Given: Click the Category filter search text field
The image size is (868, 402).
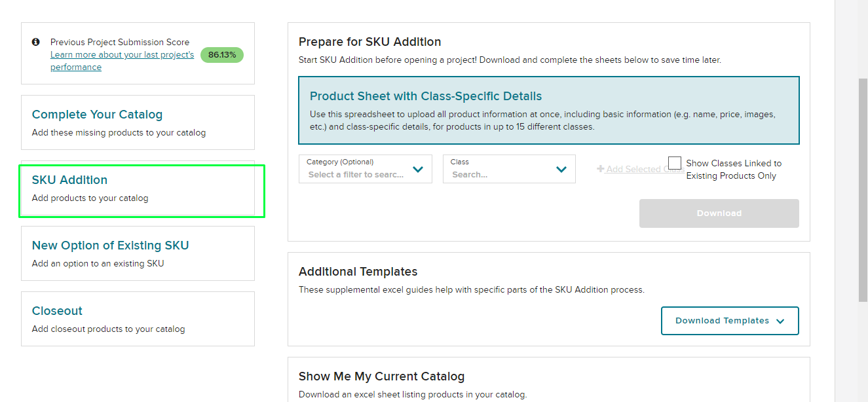Looking at the screenshot, I should 356,175.
